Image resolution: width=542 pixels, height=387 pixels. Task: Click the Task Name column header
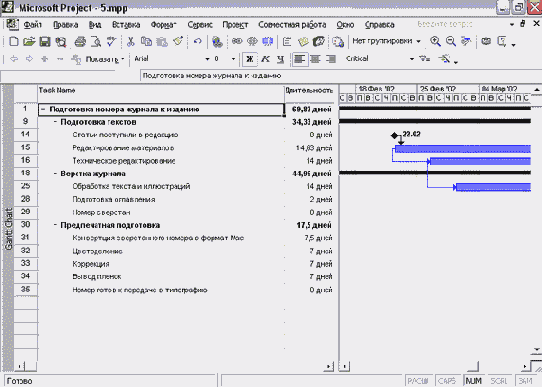point(160,93)
